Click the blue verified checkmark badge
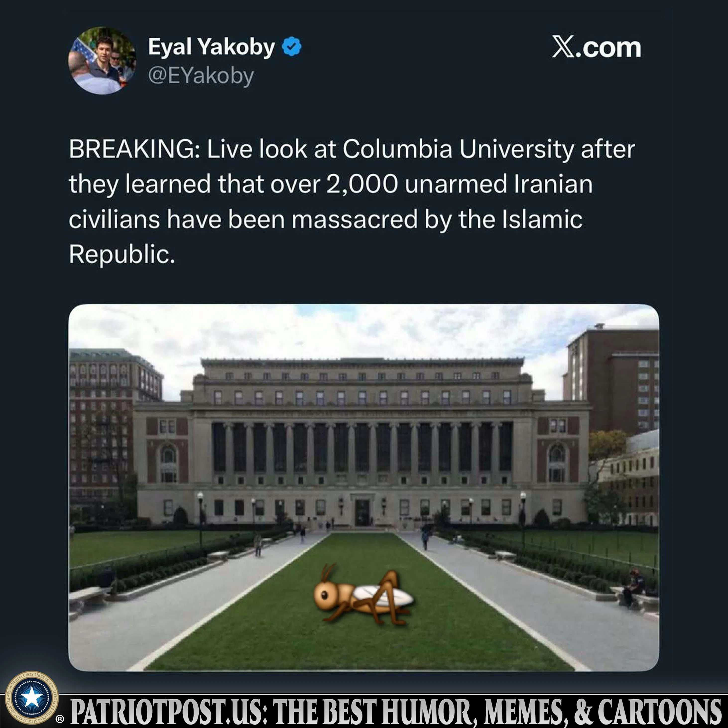The image size is (728, 728). [292, 47]
